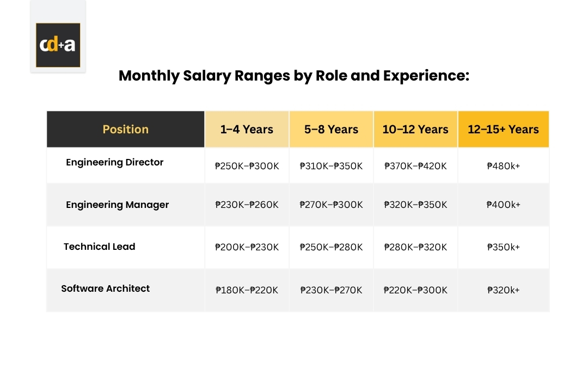Click the ₱250K–₱300K salary cell
The image size is (588, 381).
247,166
